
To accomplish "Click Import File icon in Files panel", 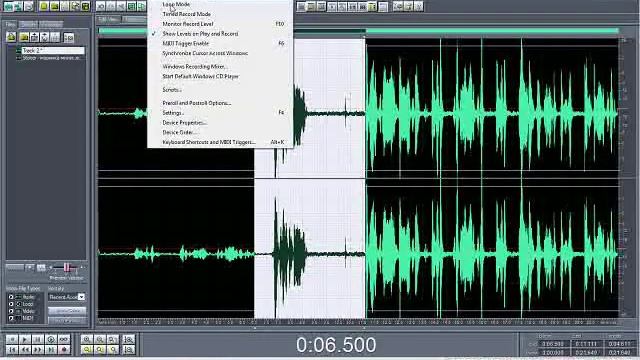I will [11, 37].
